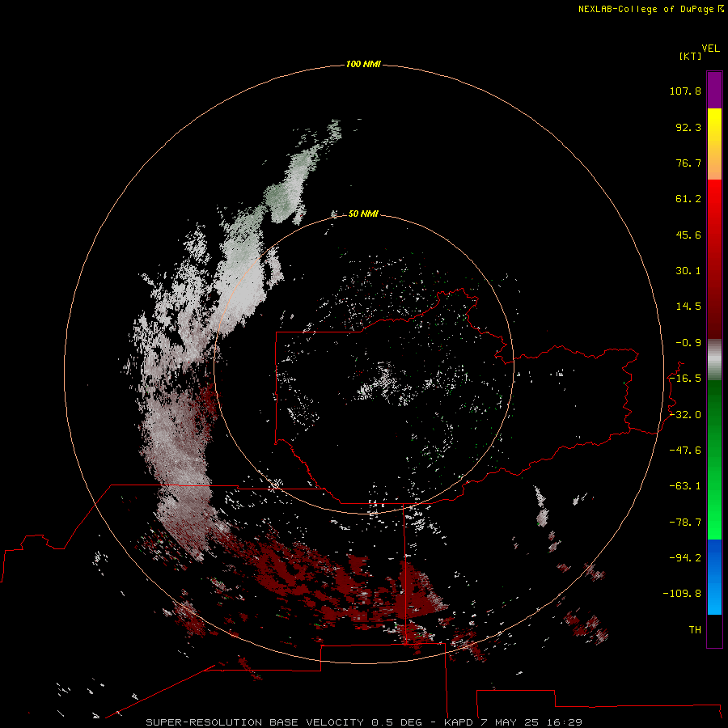Click the 61.2 legend value
The width and height of the screenshot is (728, 728).
click(x=688, y=199)
